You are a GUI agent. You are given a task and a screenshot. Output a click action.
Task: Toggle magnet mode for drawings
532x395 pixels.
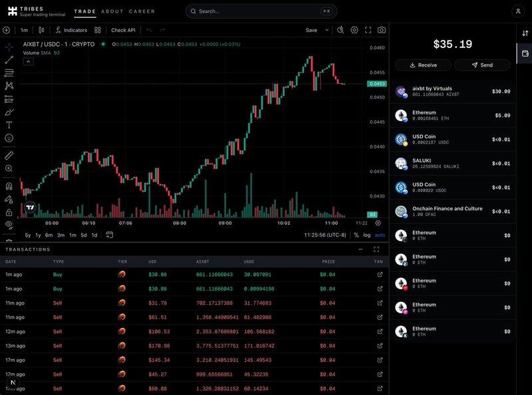tap(9, 186)
